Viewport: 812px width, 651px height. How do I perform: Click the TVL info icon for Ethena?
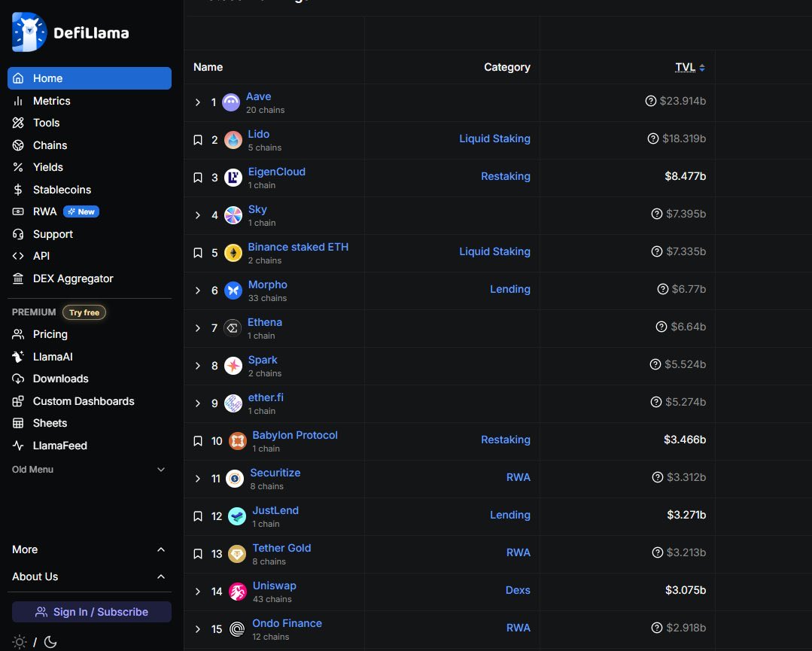(661, 327)
